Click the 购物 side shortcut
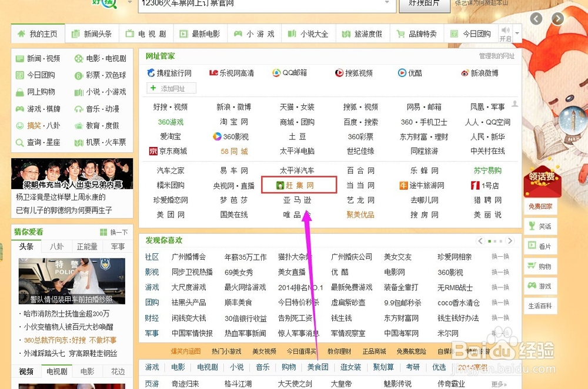 click(540, 266)
